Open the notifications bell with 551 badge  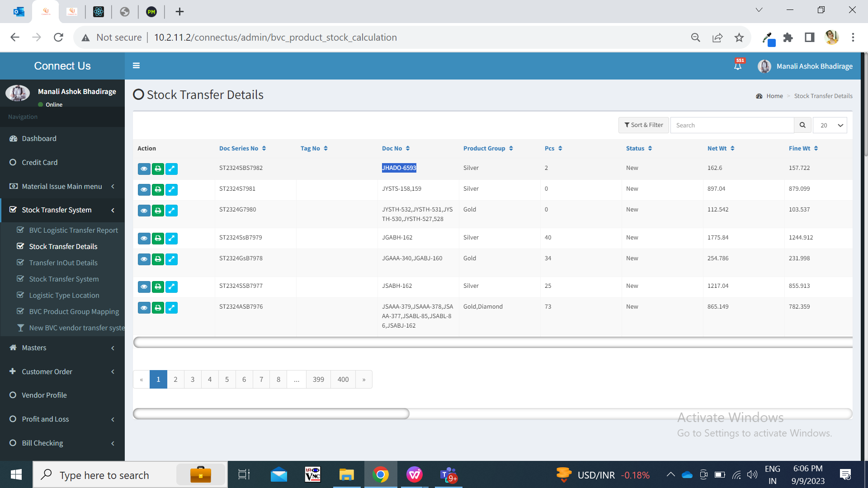pos(738,66)
